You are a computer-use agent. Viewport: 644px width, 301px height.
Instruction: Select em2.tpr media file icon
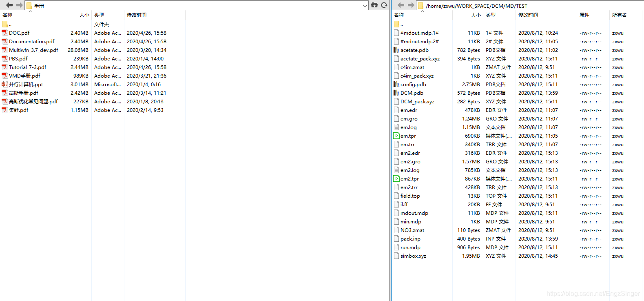click(x=396, y=178)
